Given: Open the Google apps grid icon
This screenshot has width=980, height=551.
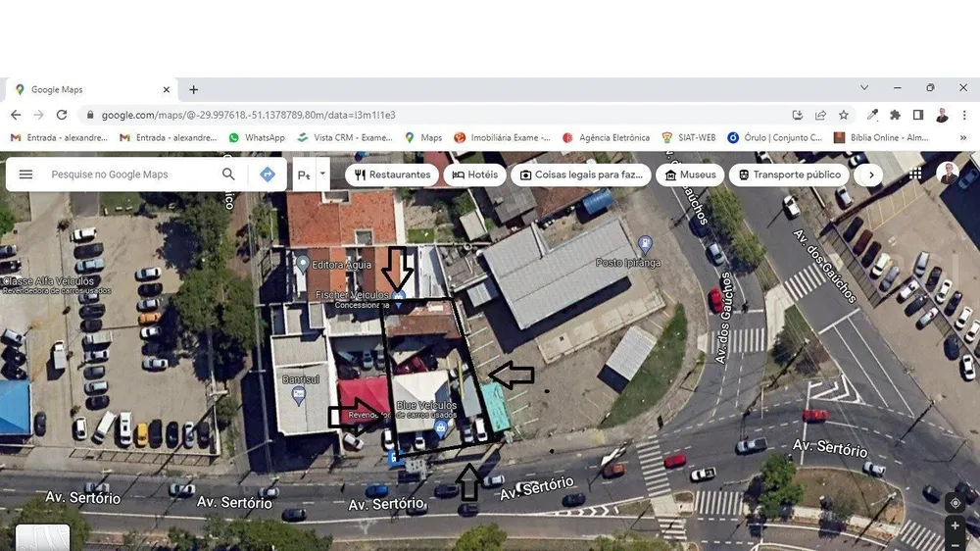Looking at the screenshot, I should (x=915, y=175).
